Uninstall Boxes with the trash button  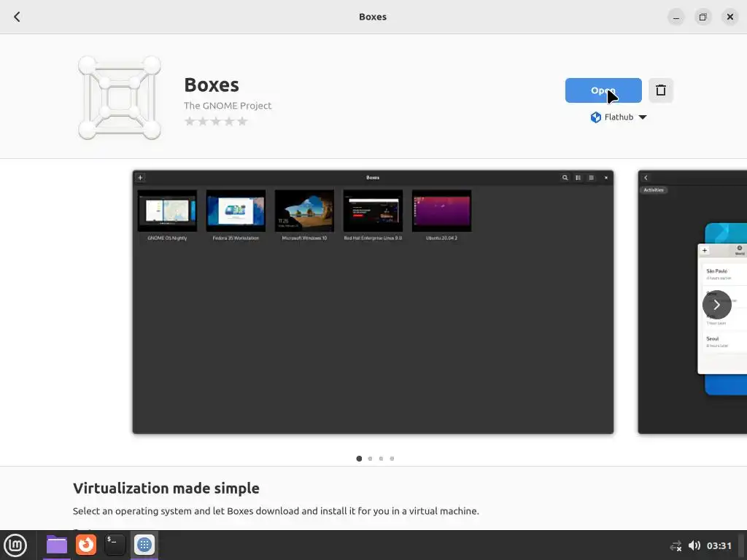click(661, 90)
